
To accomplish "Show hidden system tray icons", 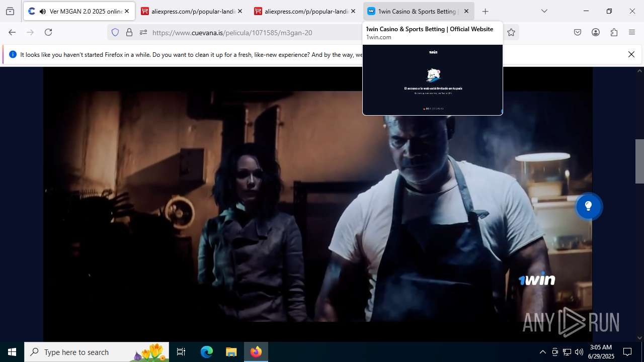I will [542, 352].
